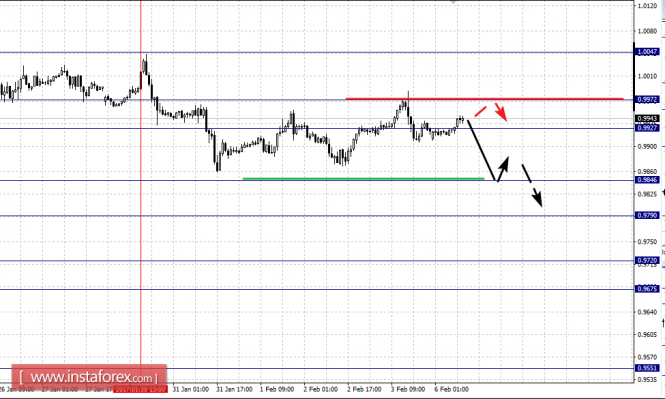Click the 1.0047 price level label
The image size is (665, 399).
click(647, 52)
